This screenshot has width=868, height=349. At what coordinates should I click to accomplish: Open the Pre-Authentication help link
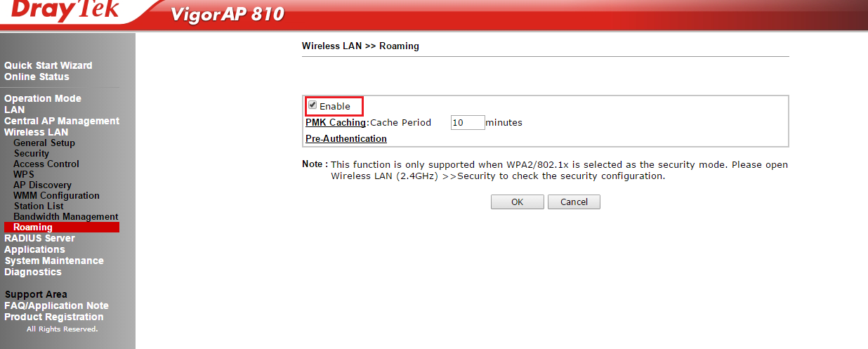tap(346, 138)
